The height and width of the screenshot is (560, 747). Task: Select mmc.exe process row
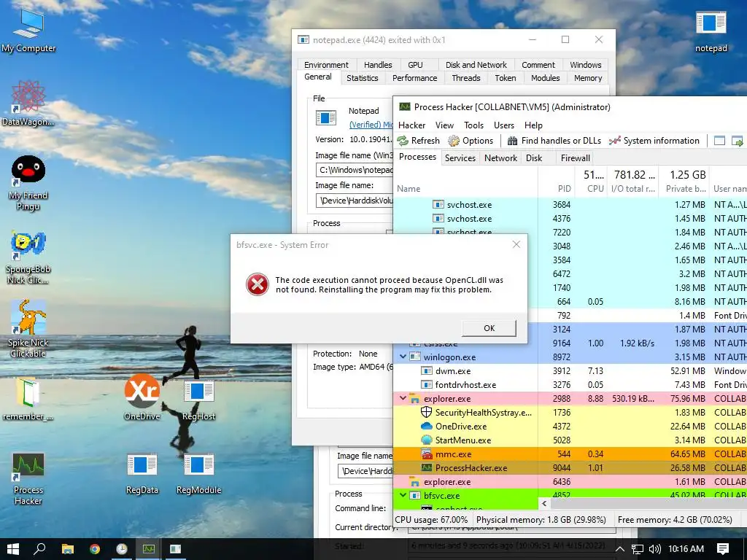(x=570, y=454)
